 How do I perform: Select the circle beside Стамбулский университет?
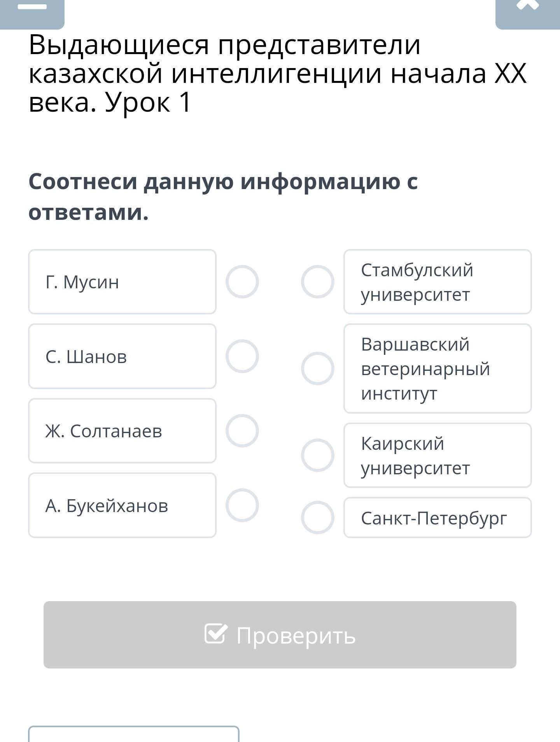click(x=317, y=282)
